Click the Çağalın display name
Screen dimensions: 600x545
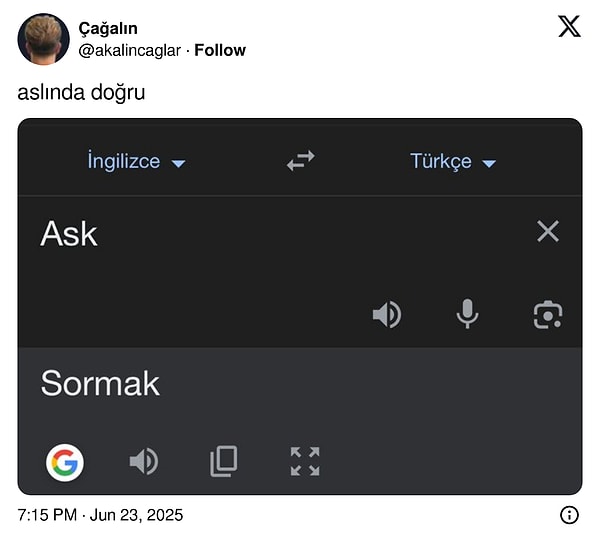coord(108,29)
